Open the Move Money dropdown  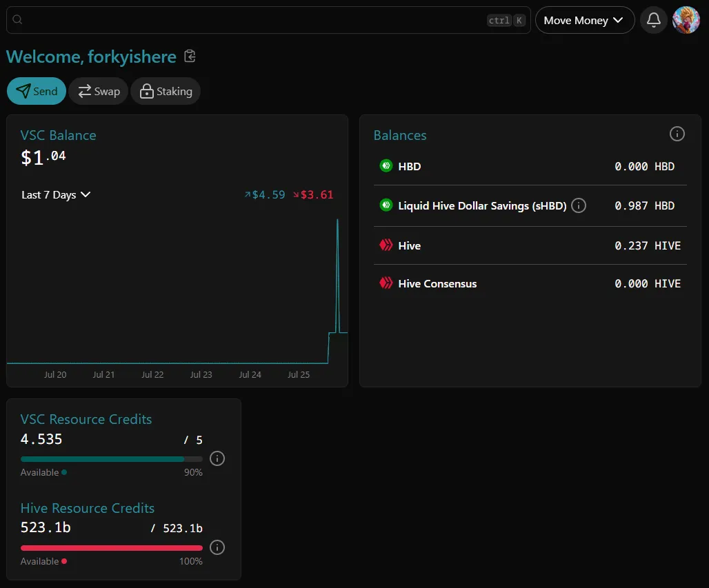tap(585, 21)
